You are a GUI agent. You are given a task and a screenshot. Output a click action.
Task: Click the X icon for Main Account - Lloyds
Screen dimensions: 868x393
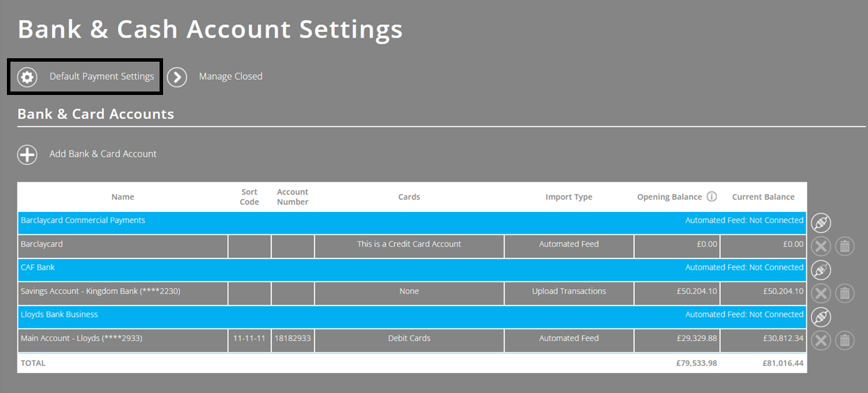click(821, 340)
